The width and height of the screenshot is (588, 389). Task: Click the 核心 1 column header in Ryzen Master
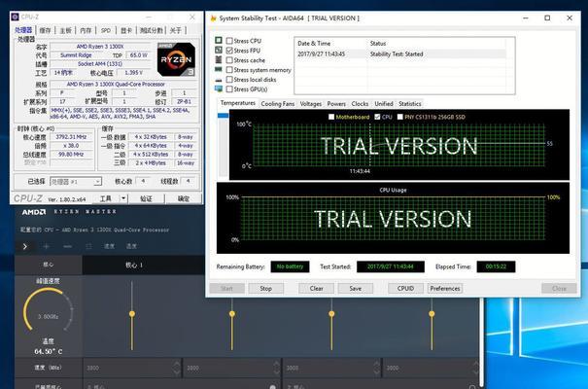point(134,265)
